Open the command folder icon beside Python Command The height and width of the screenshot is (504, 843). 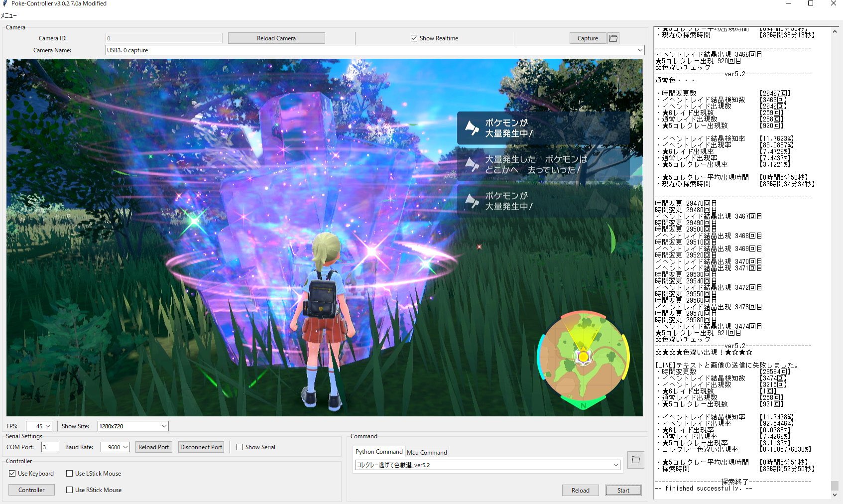635,460
